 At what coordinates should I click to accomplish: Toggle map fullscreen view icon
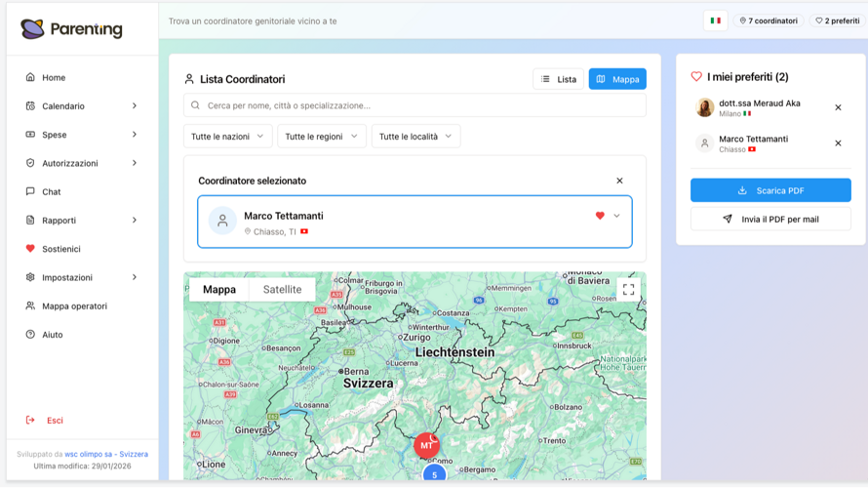point(628,290)
